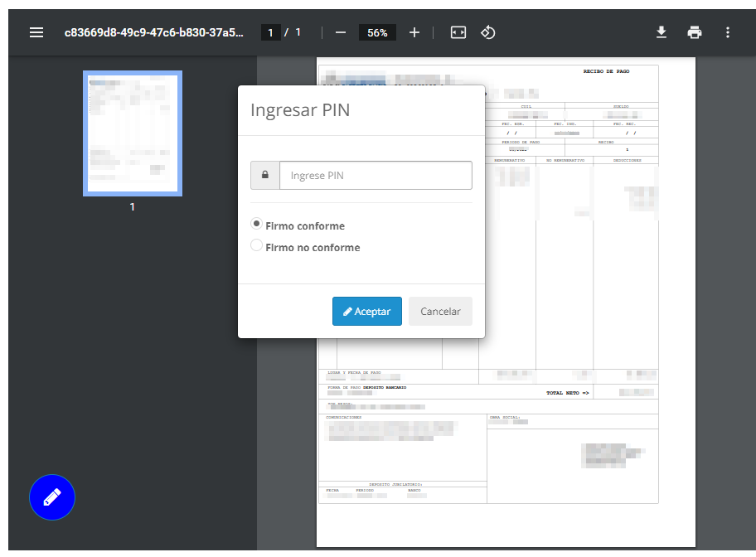Click the lock icon beside PIN field
756x557 pixels.
265,176
